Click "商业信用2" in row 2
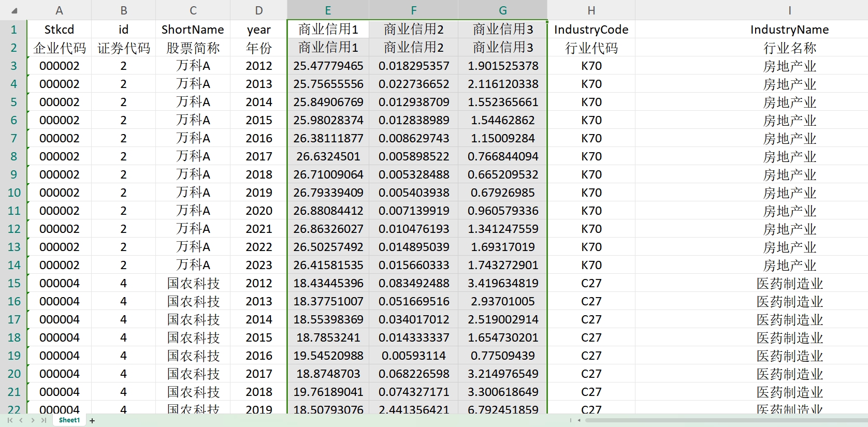868x427 pixels. tap(413, 48)
